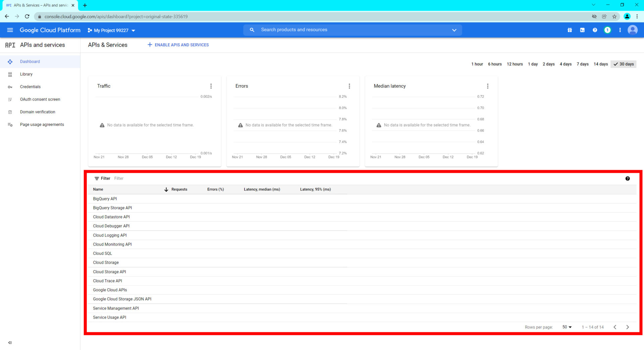Open header more options vertical dots
The image size is (644, 350).
620,30
